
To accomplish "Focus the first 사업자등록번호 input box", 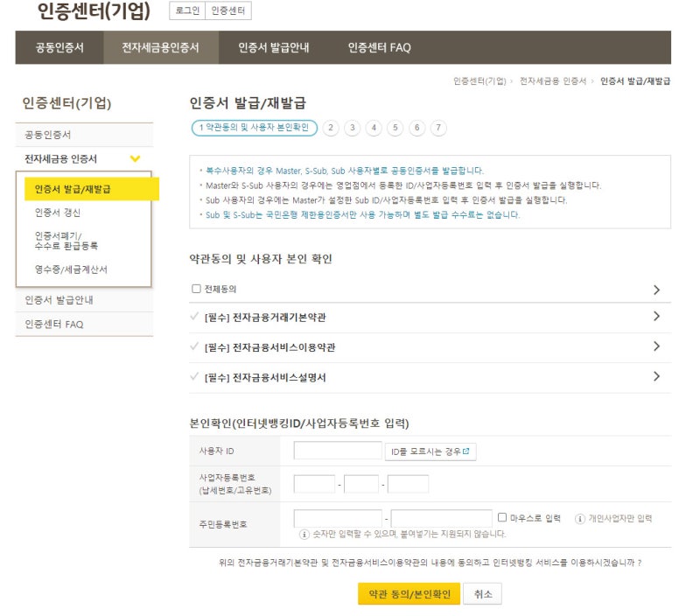I will [x=314, y=484].
